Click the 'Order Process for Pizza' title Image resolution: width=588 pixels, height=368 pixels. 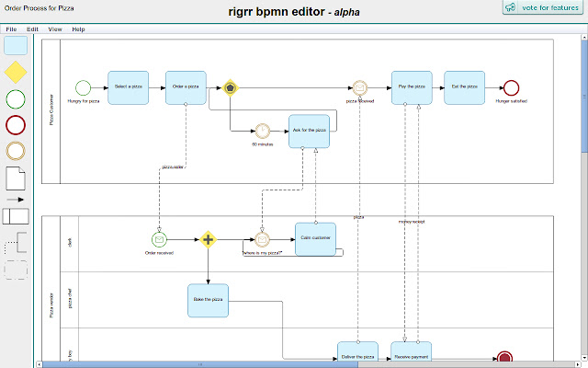(x=39, y=8)
